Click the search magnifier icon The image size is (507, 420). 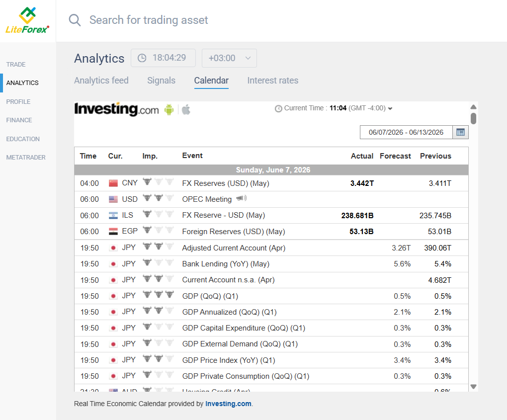75,20
